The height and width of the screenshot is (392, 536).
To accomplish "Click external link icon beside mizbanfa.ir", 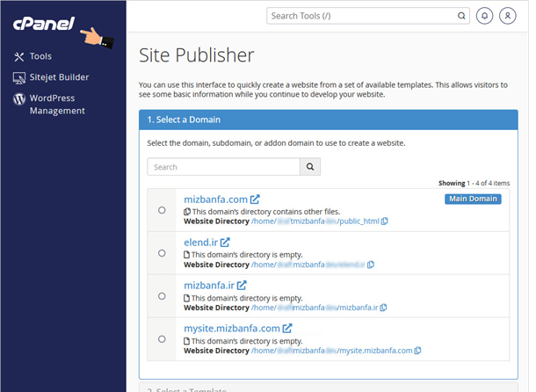I will pos(242,285).
